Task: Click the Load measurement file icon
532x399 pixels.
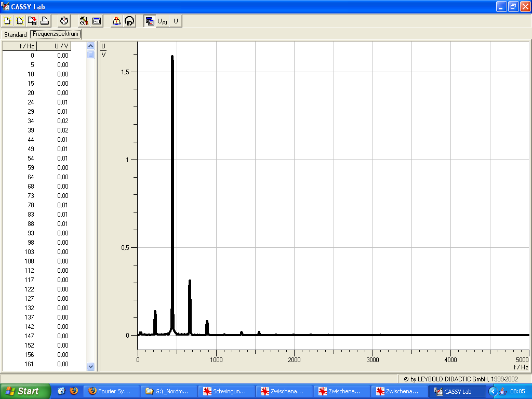Action: point(20,21)
